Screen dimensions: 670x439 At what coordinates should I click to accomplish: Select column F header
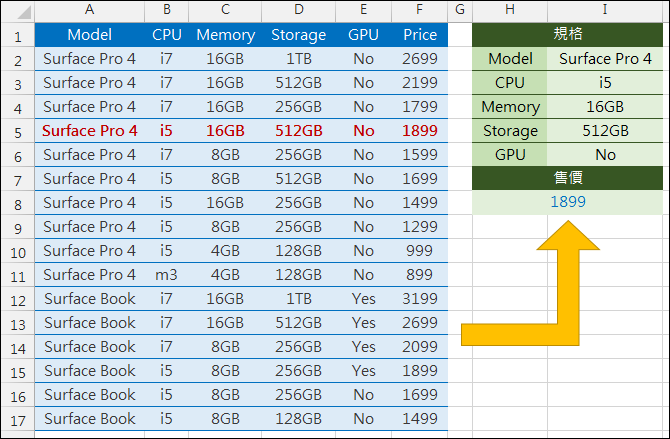pos(419,10)
